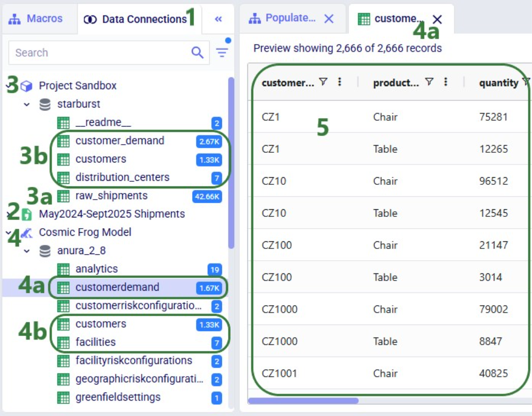
Task: Select the quantity cell 75281
Action: coord(493,117)
